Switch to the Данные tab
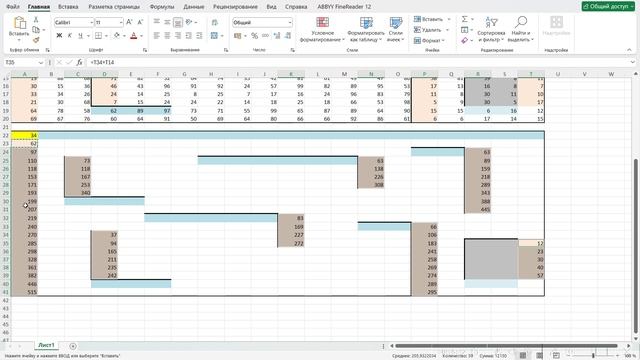This screenshot has width=640, height=360. pos(193,7)
